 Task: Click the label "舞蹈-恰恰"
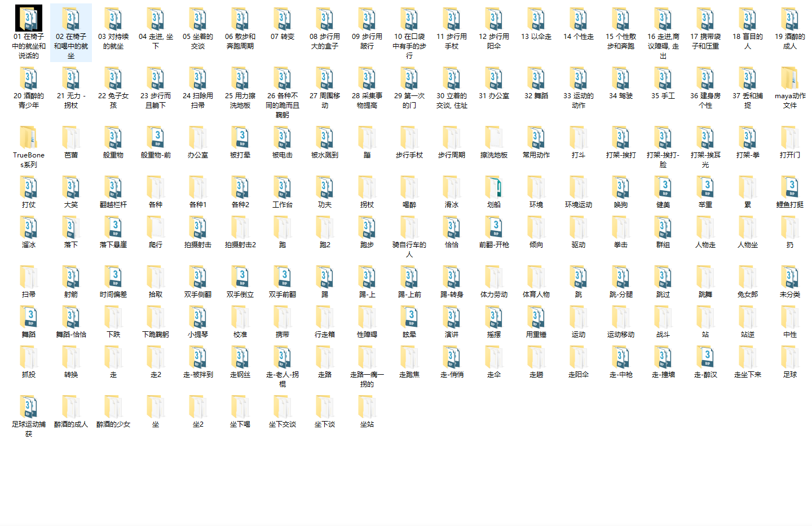tap(71, 335)
